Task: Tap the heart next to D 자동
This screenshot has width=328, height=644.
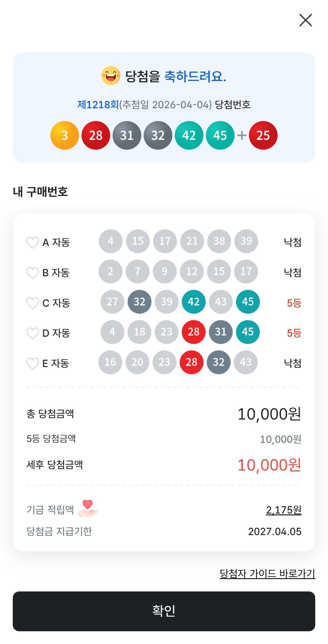Action: click(x=32, y=333)
